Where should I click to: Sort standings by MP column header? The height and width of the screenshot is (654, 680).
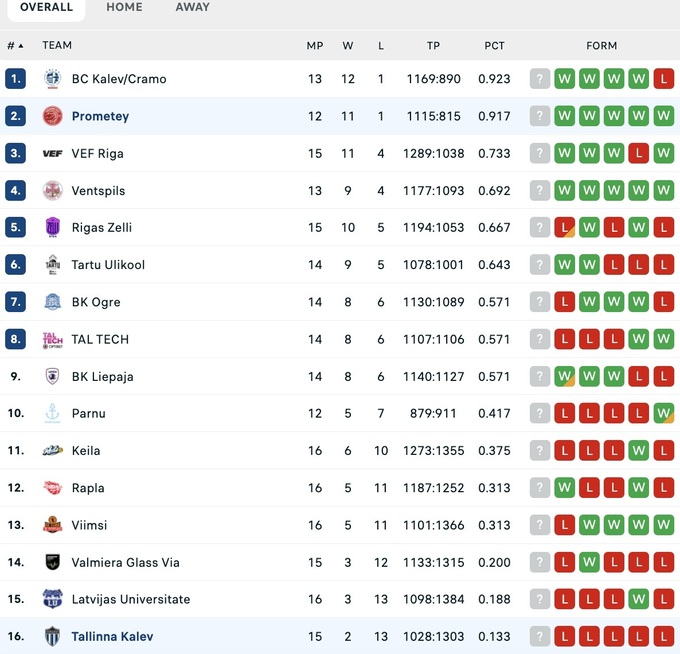tap(315, 46)
